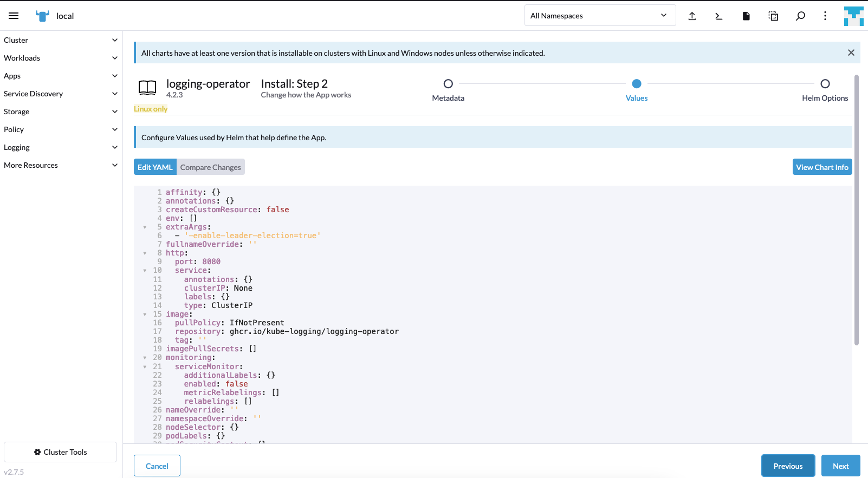Click the namespaceOverride line in YAML

213,418
